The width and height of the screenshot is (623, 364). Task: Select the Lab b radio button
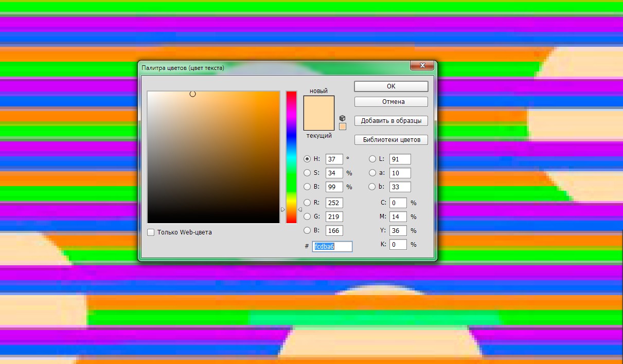[x=372, y=187]
